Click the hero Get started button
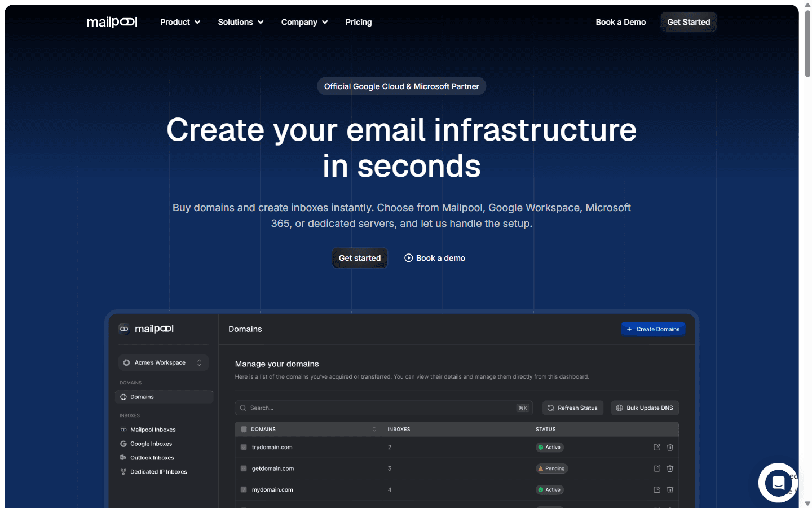812x508 pixels. pos(360,258)
